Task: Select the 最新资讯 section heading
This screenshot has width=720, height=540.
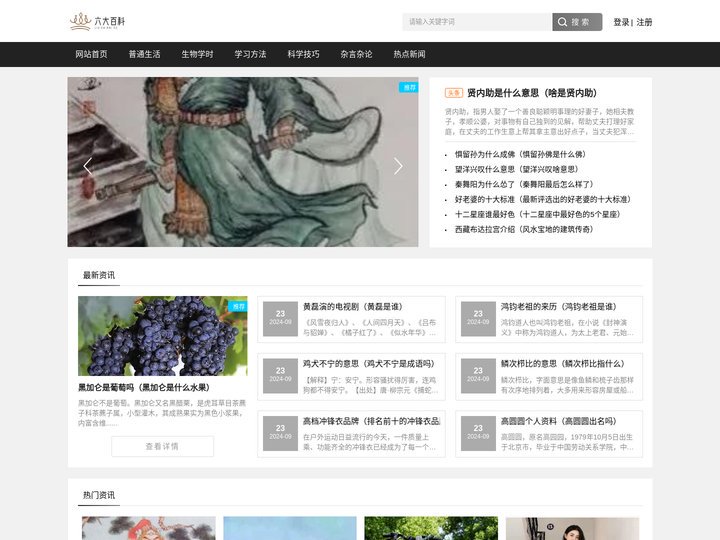Action: [99, 275]
